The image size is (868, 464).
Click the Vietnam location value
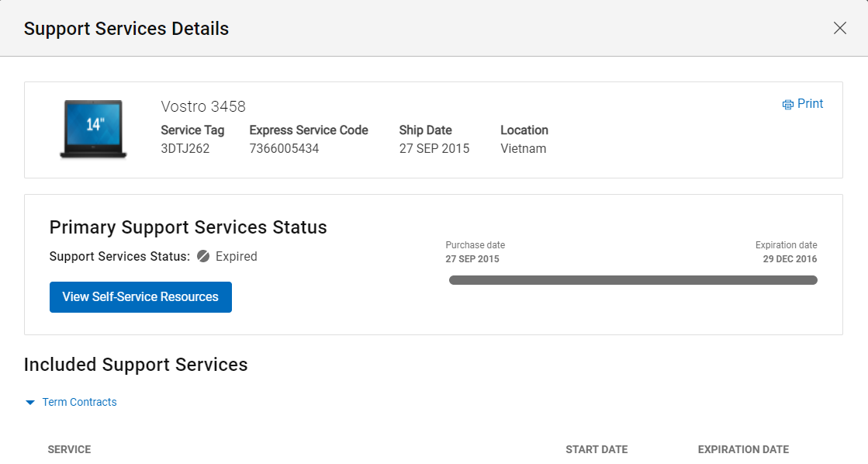523,148
